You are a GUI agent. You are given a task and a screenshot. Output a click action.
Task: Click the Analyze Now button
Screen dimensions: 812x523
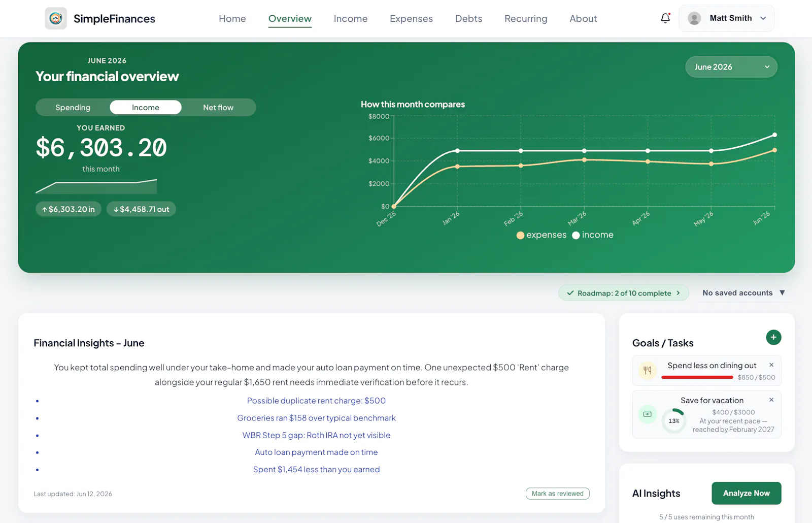(746, 493)
